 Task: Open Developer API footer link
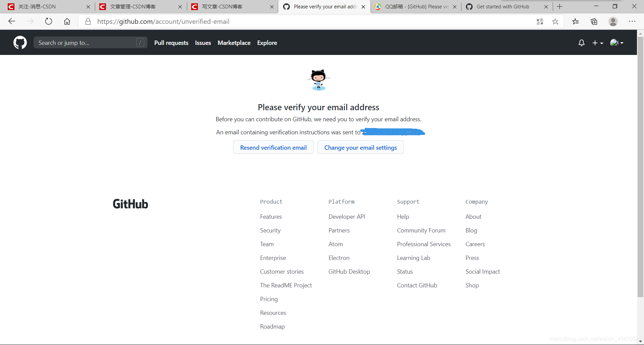(347, 217)
